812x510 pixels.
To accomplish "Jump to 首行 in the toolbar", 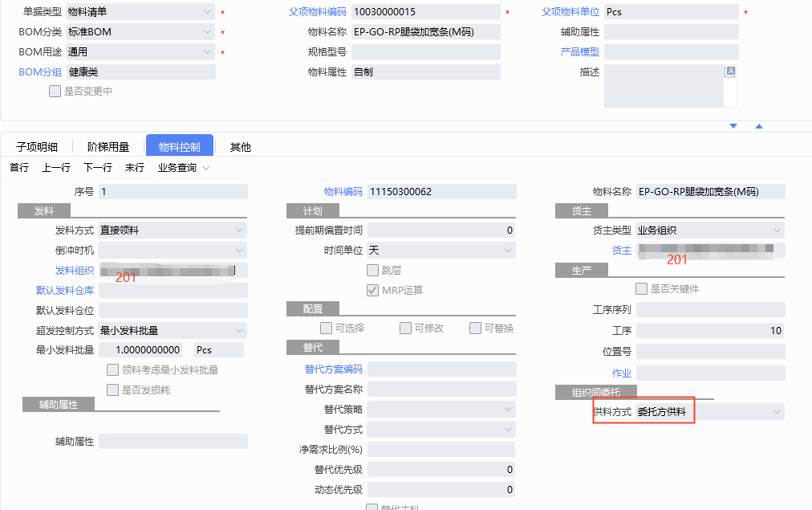I will pos(19,168).
